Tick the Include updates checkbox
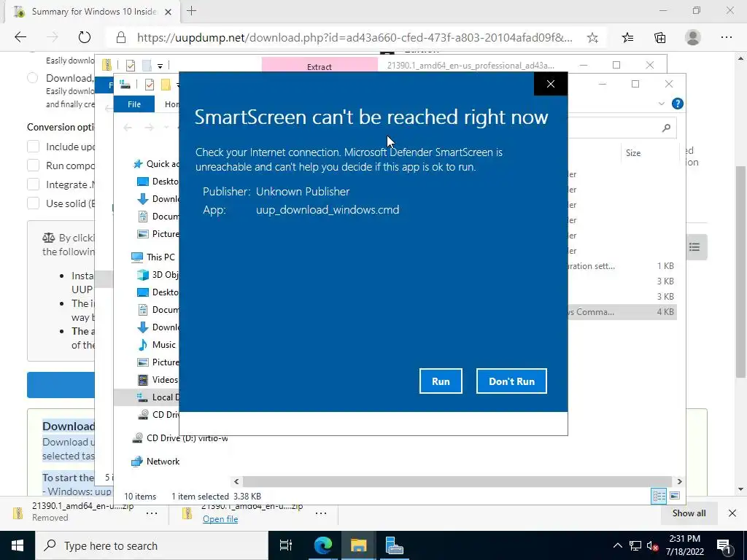The width and height of the screenshot is (747, 560). (x=34, y=147)
